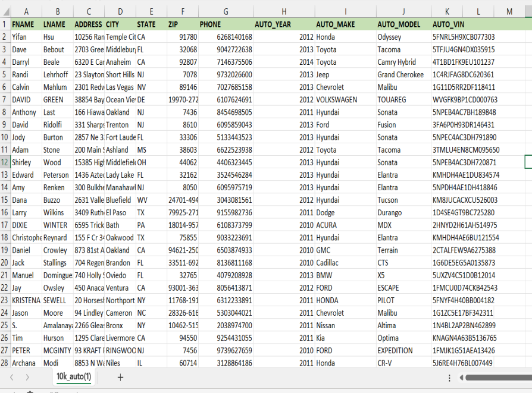
Task: Select the Las Vegas city cell
Action: [120, 87]
